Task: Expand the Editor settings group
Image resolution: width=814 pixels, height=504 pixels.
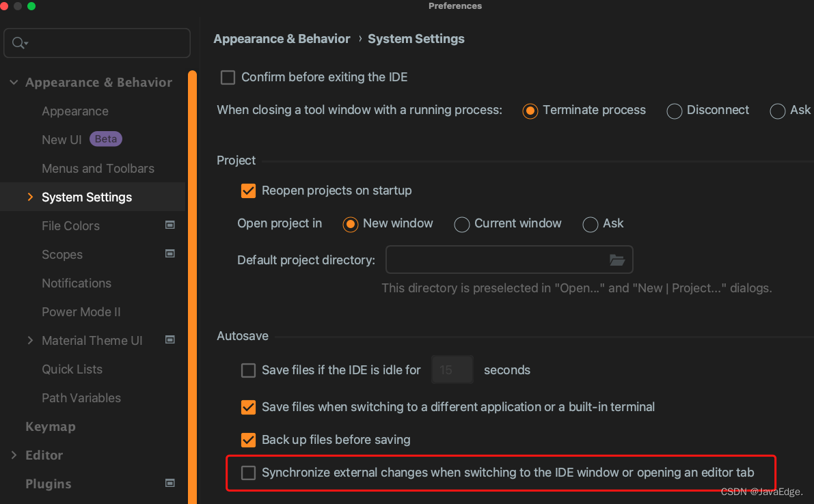Action: point(14,456)
